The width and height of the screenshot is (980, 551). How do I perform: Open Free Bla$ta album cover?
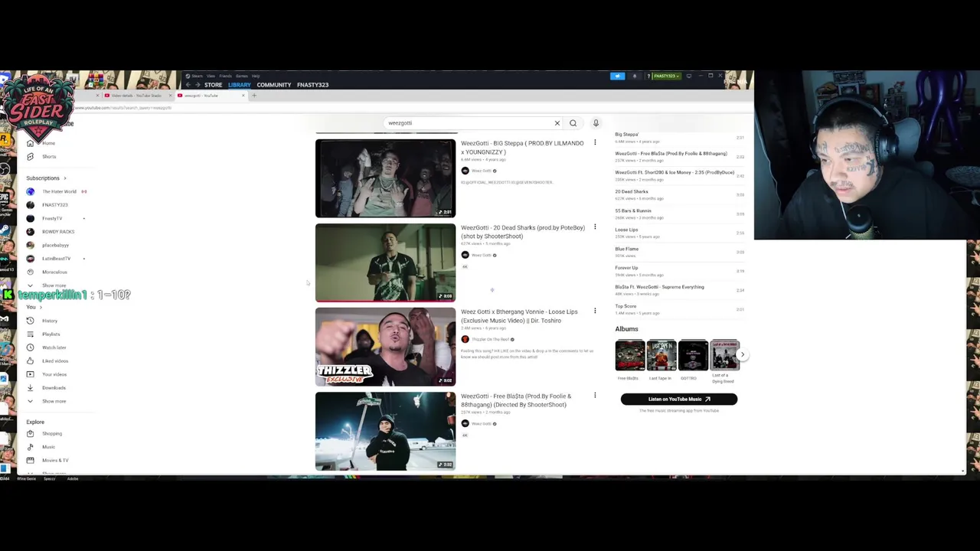tap(629, 355)
